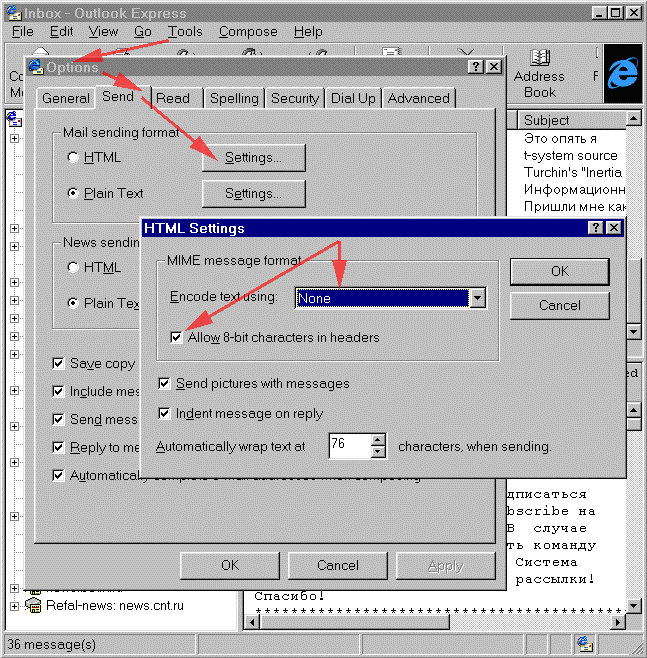The image size is (647, 658).
Task: Increase the wrap text character count
Action: pyautogui.click(x=378, y=440)
